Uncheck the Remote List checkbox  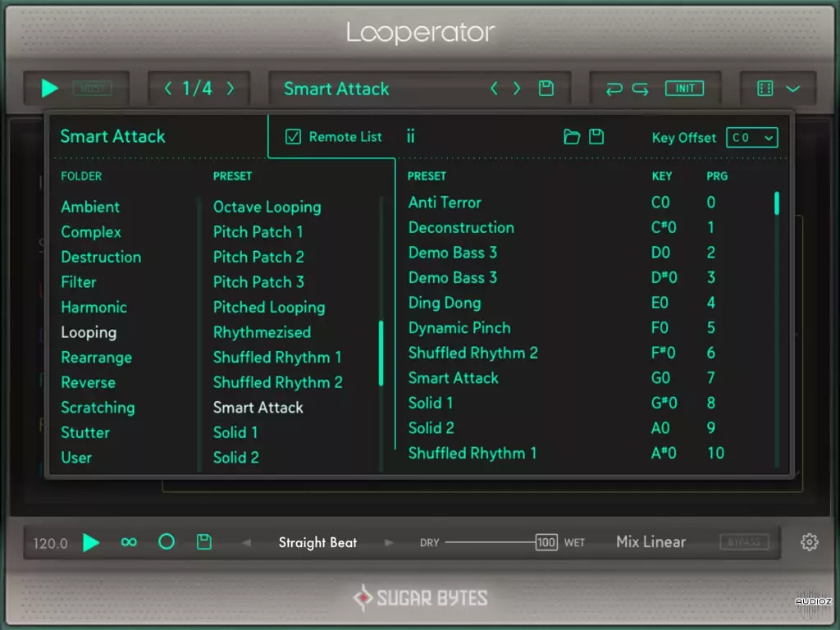pos(293,137)
